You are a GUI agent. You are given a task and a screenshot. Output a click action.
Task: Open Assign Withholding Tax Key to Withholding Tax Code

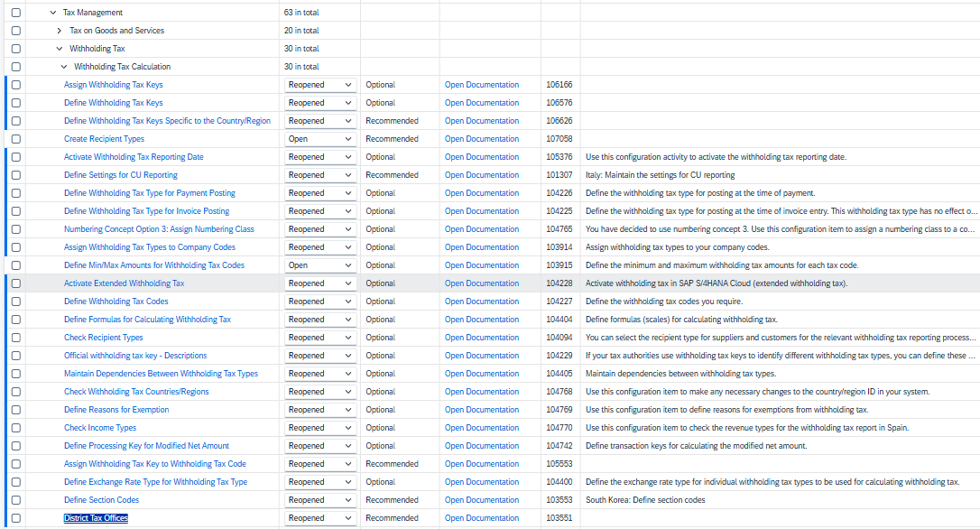(x=155, y=464)
